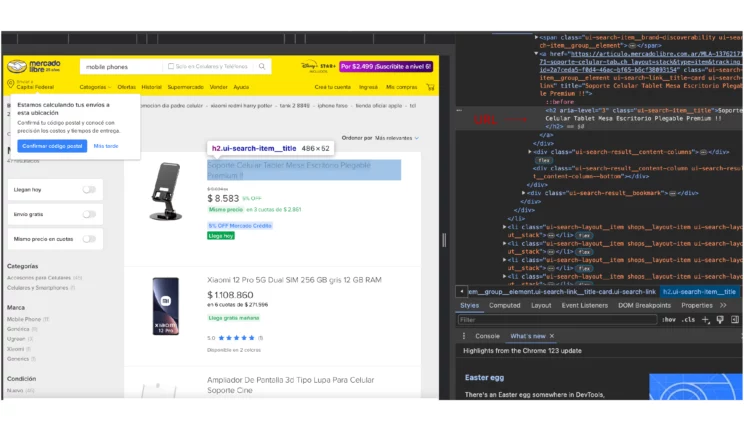The image size is (744, 425).
Task: Expand the span ui-search-item__brand-discoverability node
Action: click(536, 37)
